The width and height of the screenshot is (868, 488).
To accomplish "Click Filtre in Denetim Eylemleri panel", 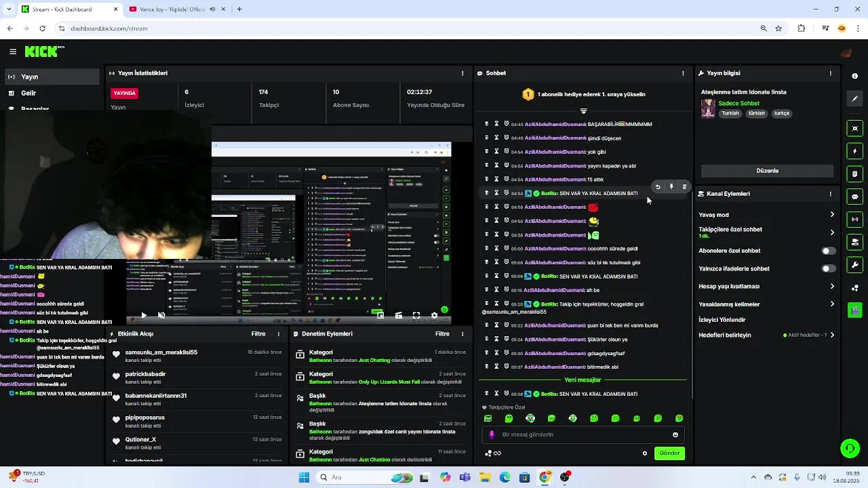I will (442, 334).
